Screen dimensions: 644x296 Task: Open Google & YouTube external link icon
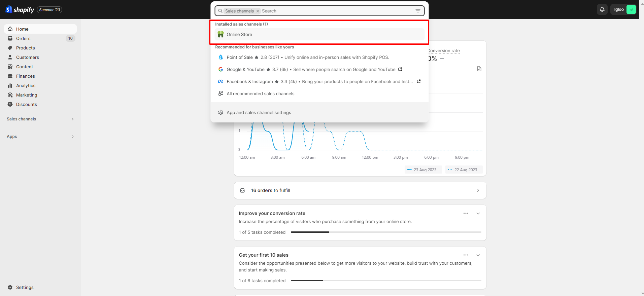click(x=400, y=69)
